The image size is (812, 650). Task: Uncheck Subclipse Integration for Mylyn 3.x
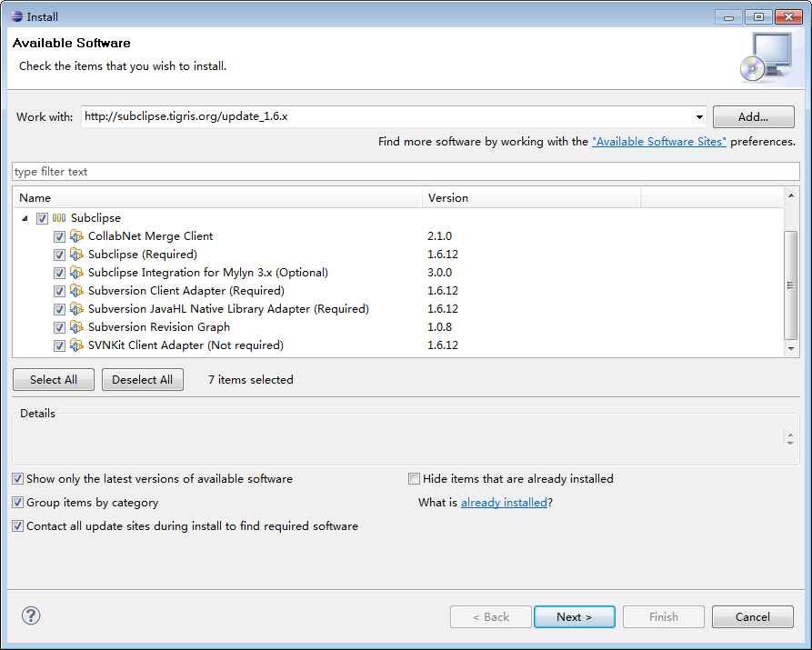pos(59,273)
